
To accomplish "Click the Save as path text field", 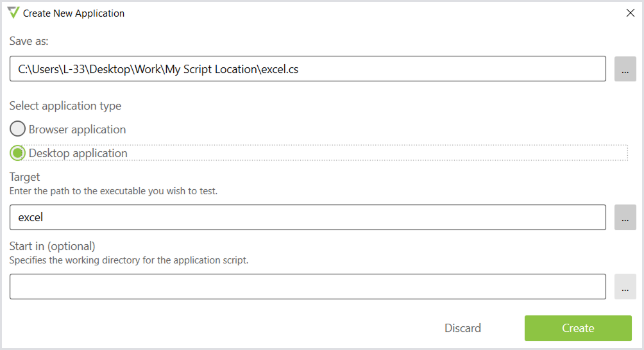I will (x=308, y=69).
